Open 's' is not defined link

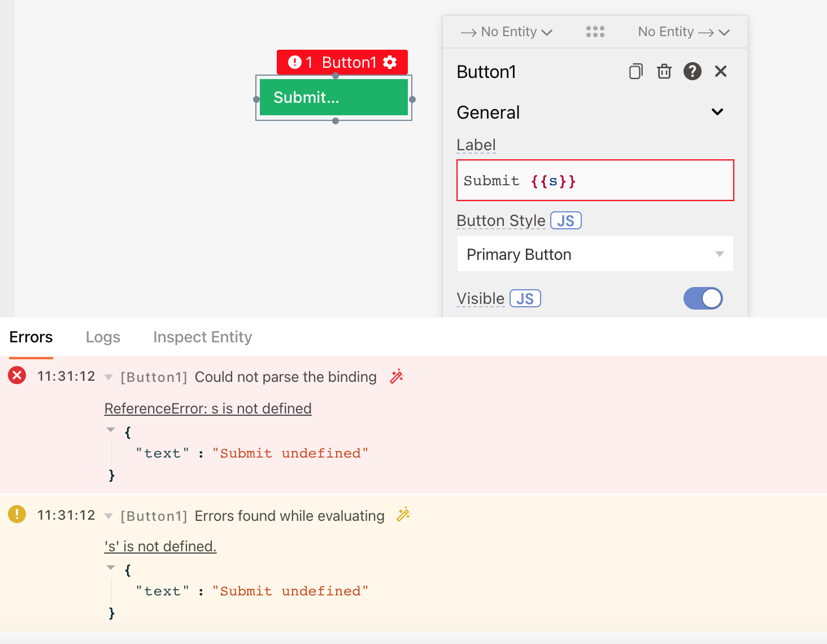pos(160,546)
